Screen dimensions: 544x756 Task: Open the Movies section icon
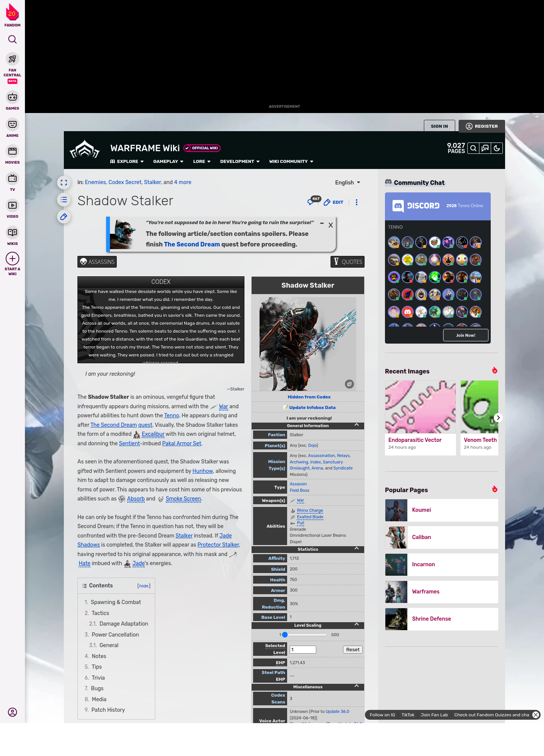(12, 151)
